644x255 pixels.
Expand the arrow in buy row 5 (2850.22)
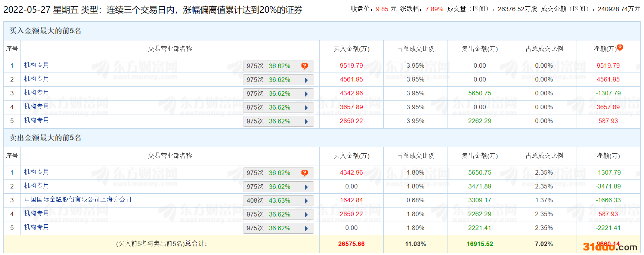(x=306, y=122)
